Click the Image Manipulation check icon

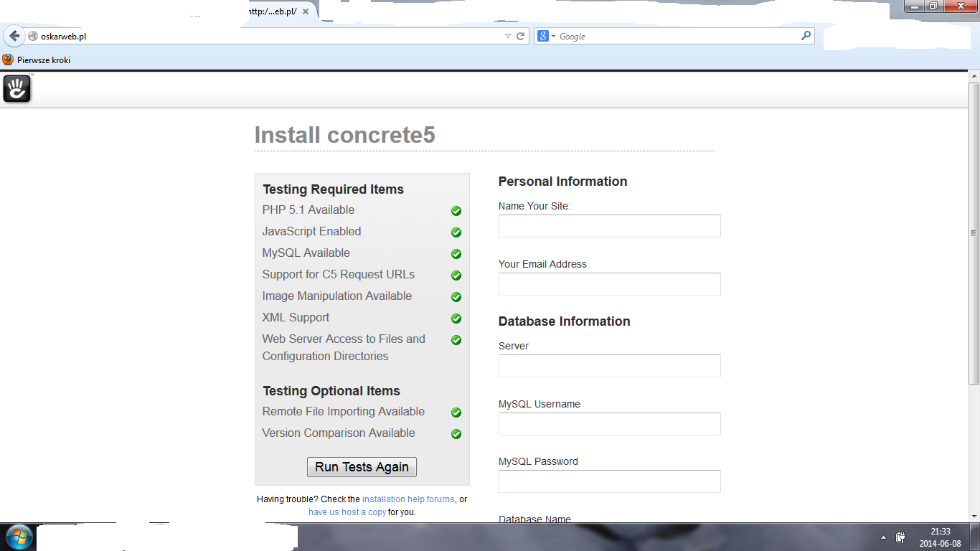456,297
